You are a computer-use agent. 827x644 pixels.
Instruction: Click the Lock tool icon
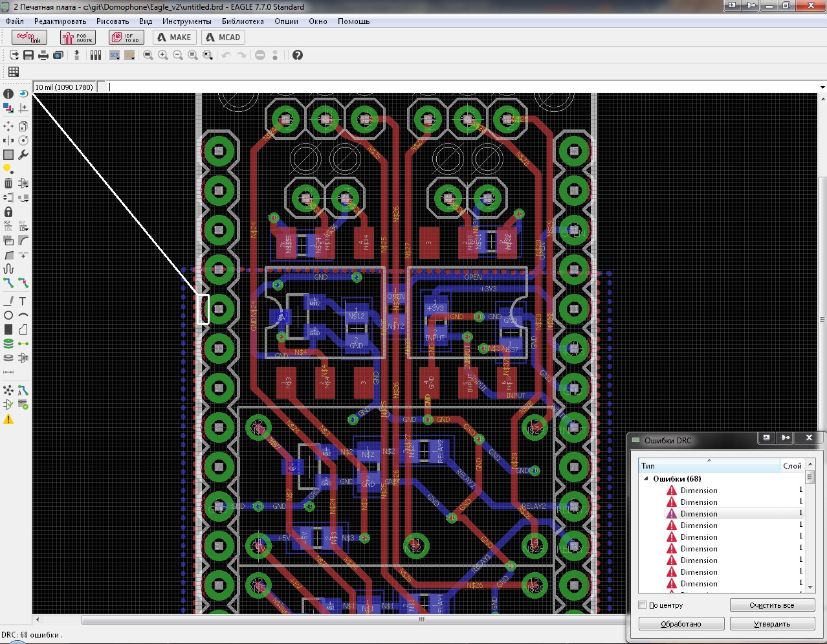click(x=8, y=212)
